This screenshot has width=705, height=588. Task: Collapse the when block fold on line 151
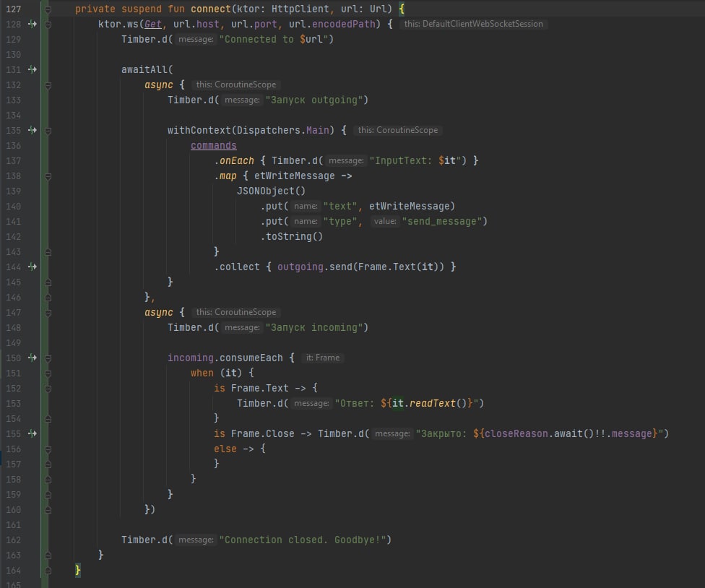48,373
